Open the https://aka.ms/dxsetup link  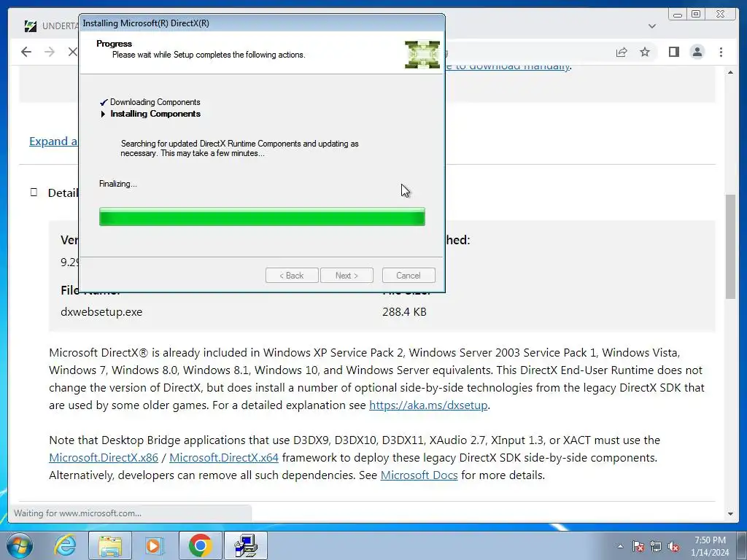tap(428, 405)
